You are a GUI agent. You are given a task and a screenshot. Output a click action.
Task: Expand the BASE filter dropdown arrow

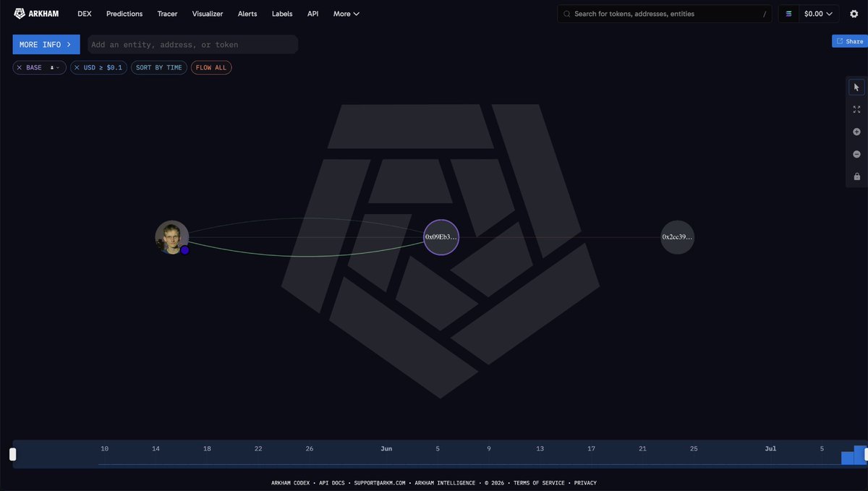tap(57, 67)
